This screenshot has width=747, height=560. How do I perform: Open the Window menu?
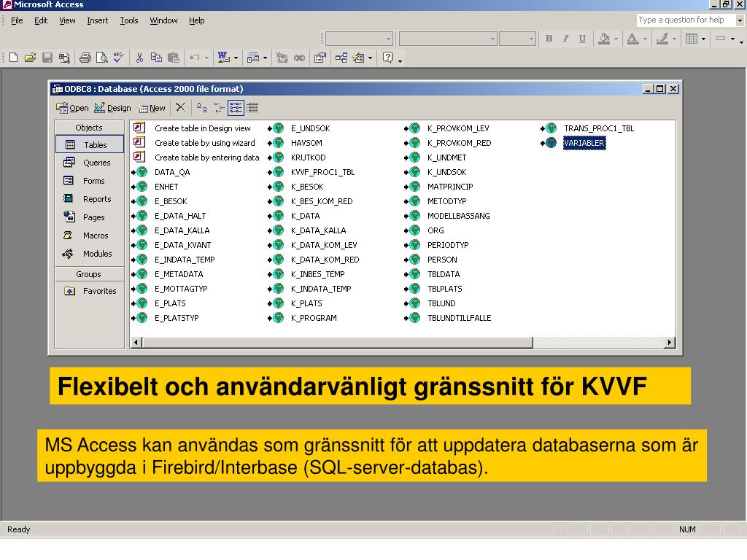tap(163, 20)
